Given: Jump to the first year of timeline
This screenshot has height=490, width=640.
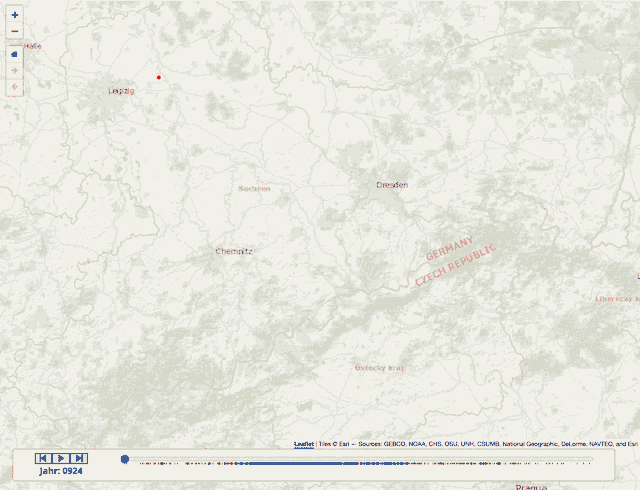Looking at the screenshot, I should 43,459.
